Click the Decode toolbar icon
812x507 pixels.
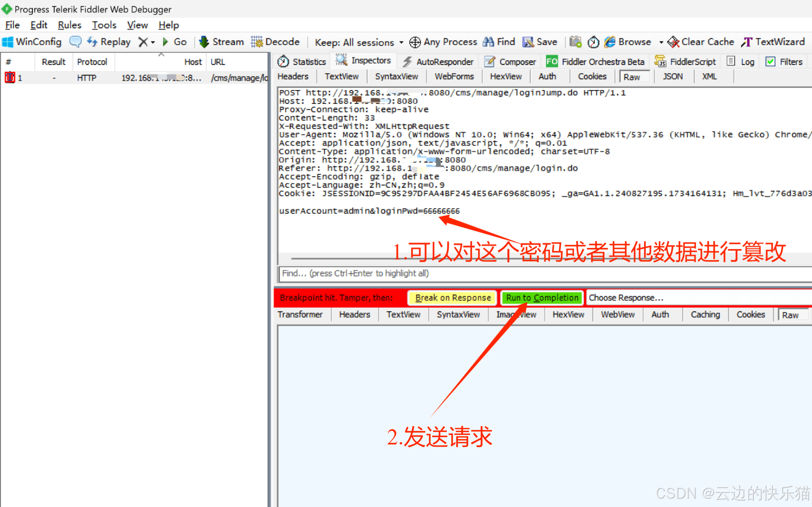[257, 42]
